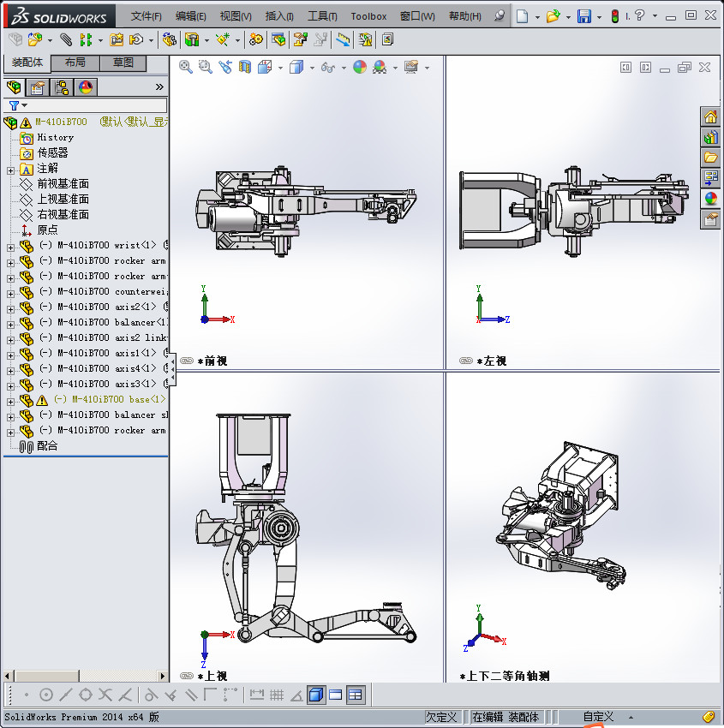
Task: Toggle linked views in top view
Action: [x=187, y=676]
